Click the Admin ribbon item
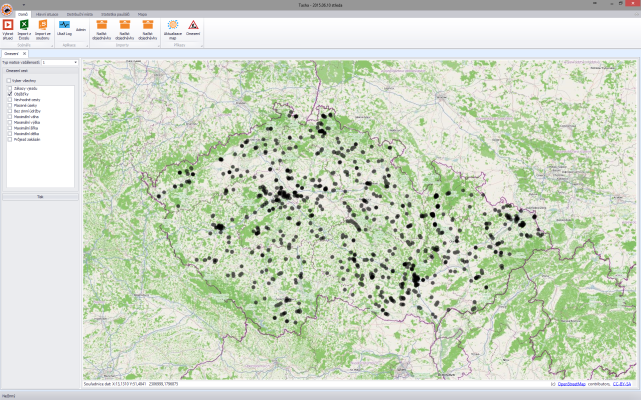The height and width of the screenshot is (400, 641). [81, 30]
